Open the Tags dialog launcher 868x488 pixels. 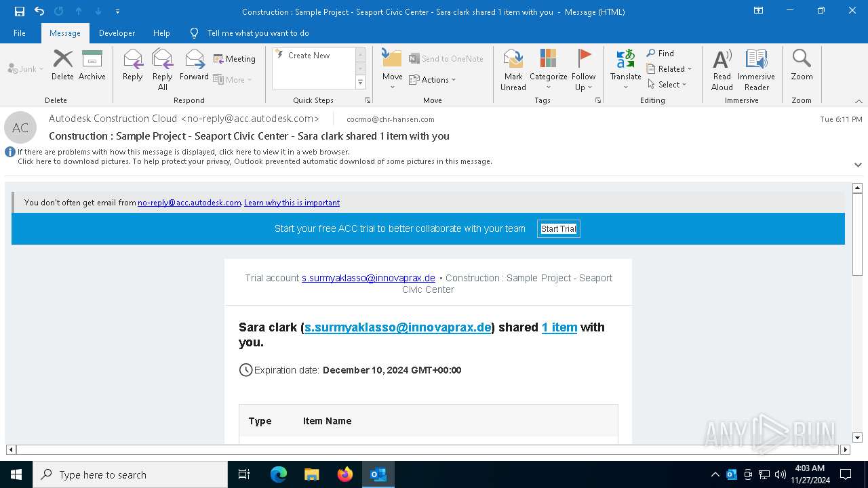(598, 100)
